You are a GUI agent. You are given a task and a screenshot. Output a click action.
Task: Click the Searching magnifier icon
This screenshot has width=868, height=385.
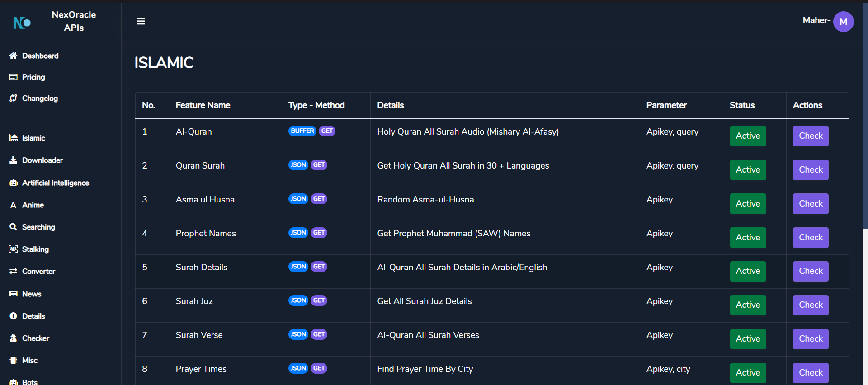pyautogui.click(x=13, y=227)
